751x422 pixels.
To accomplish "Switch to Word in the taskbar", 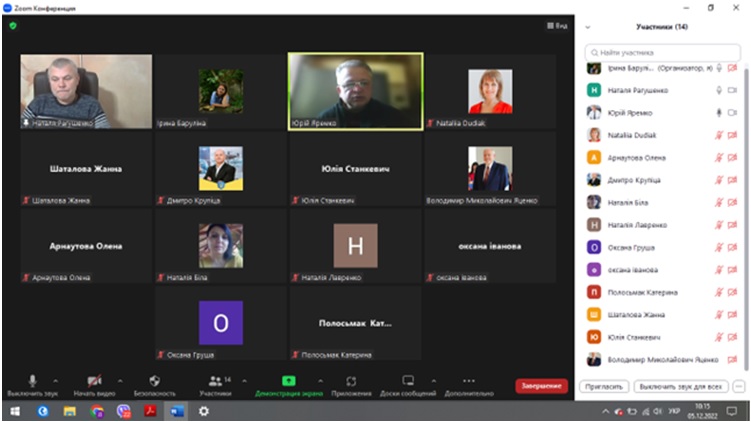I will point(177,411).
